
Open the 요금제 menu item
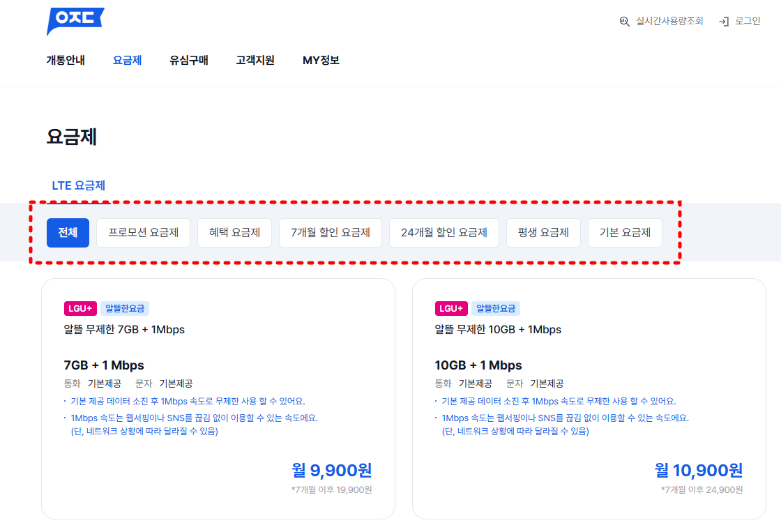pos(127,61)
